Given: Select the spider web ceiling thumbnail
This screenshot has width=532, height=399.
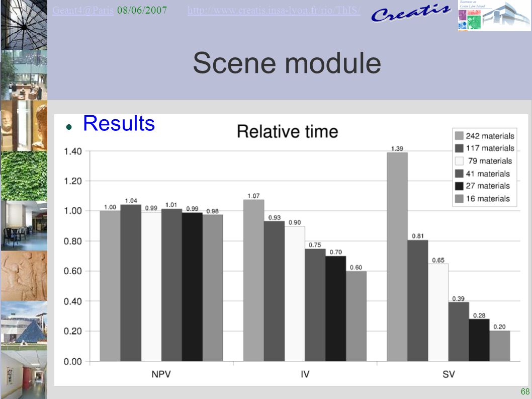Looking at the screenshot, I should tap(24, 25).
